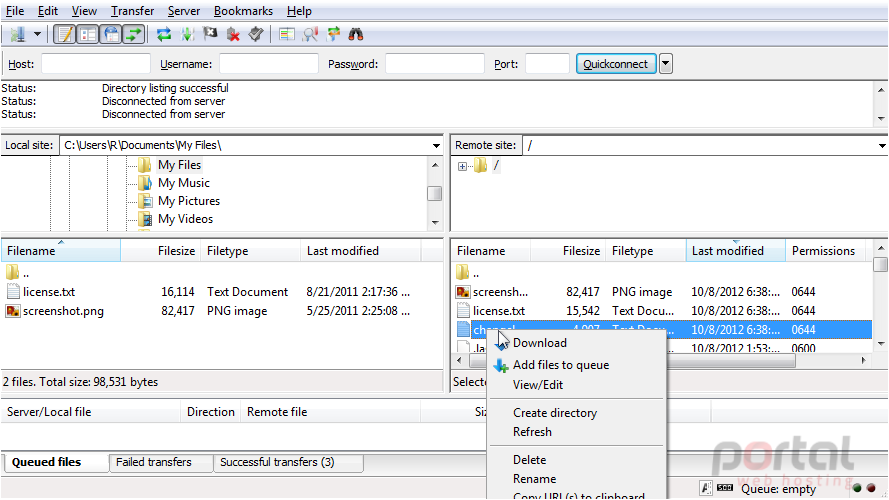The image size is (889, 500).
Task: Toggle the transfer queue display button
Action: click(134, 35)
